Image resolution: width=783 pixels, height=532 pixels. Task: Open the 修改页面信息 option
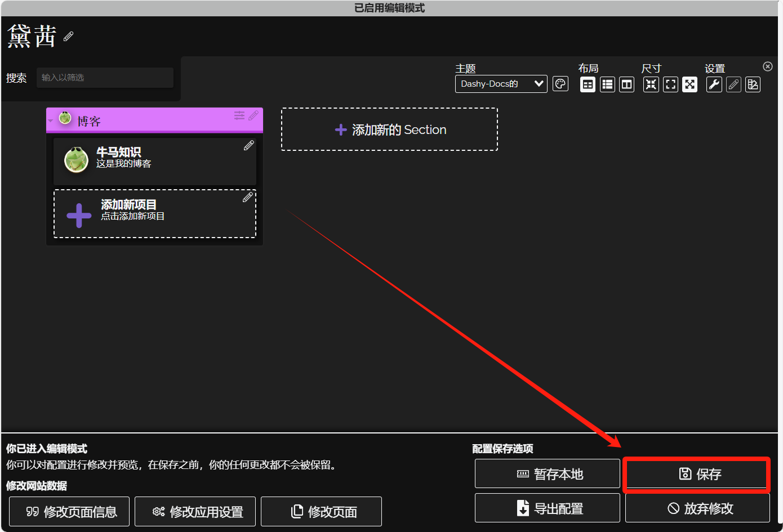(69, 512)
